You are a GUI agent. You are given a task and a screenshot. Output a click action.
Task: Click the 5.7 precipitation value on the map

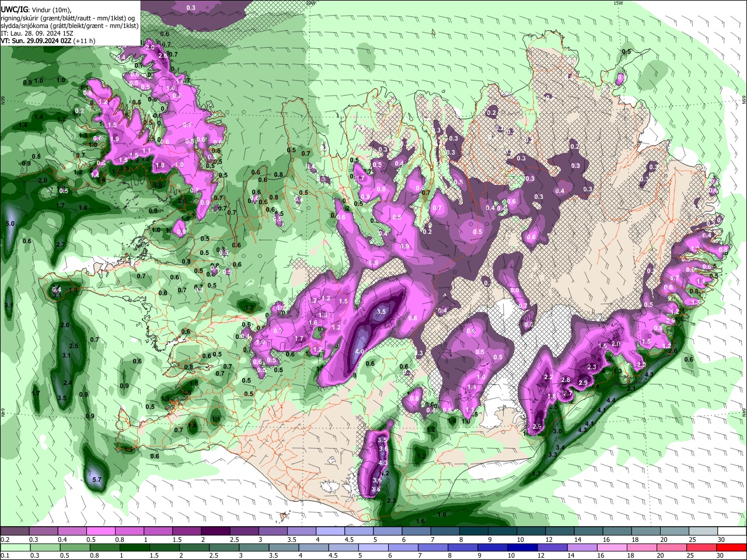97,480
